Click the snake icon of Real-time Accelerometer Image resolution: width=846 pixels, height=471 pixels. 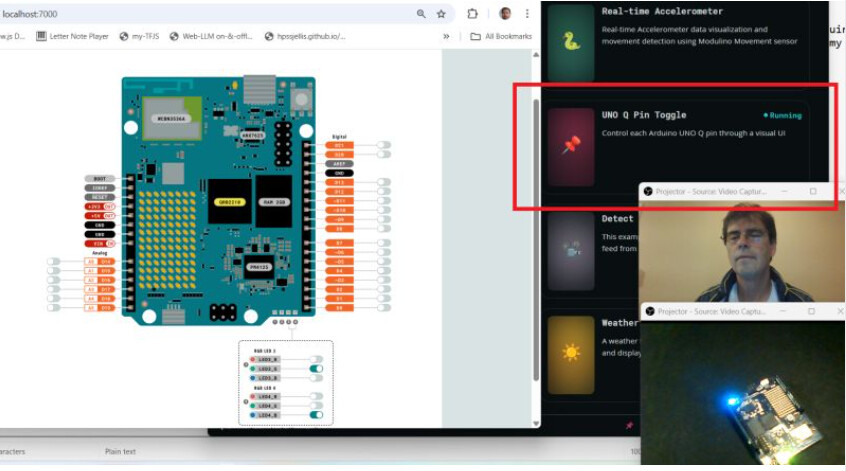[x=571, y=42]
